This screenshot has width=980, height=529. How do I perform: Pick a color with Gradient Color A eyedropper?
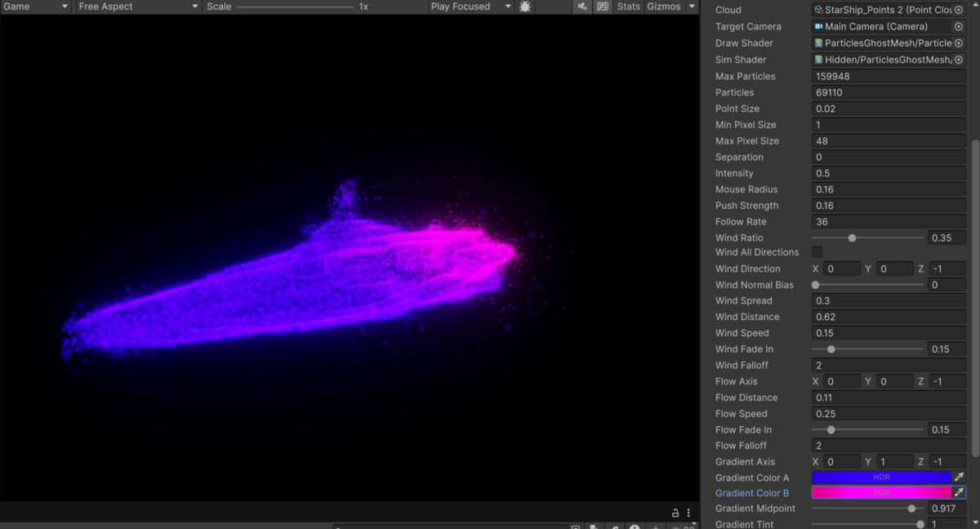(x=960, y=478)
